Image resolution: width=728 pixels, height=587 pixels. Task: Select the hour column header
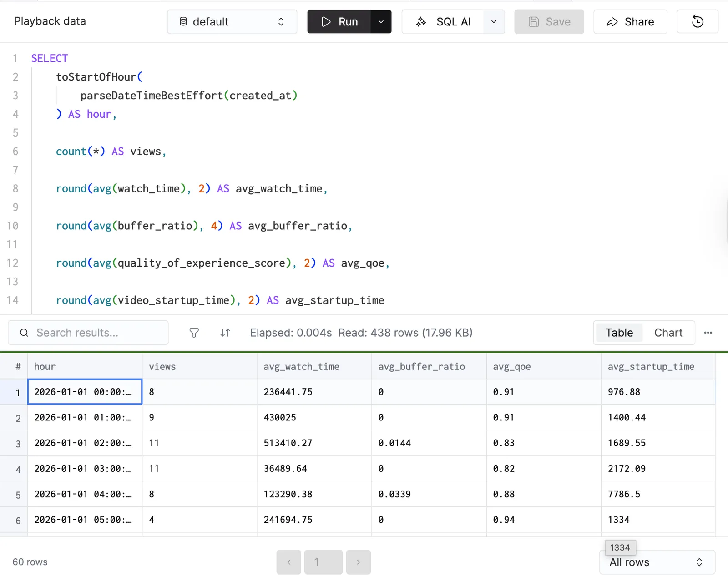(x=85, y=366)
